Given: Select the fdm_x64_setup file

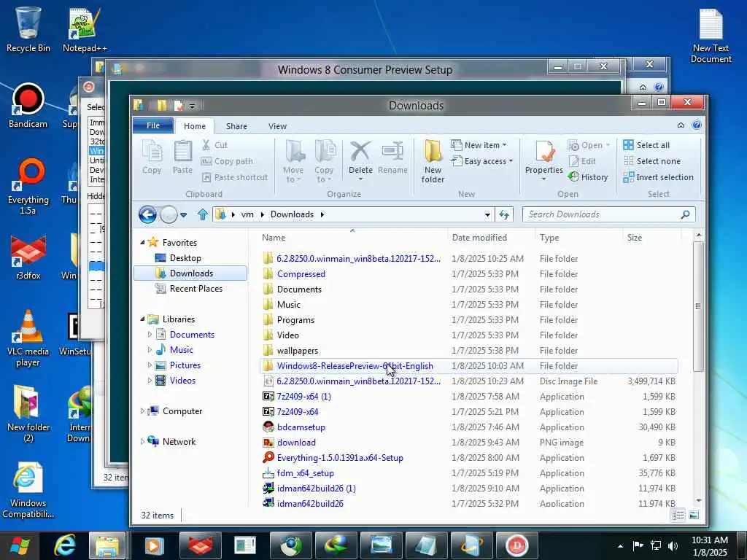Looking at the screenshot, I should tap(469, 472).
